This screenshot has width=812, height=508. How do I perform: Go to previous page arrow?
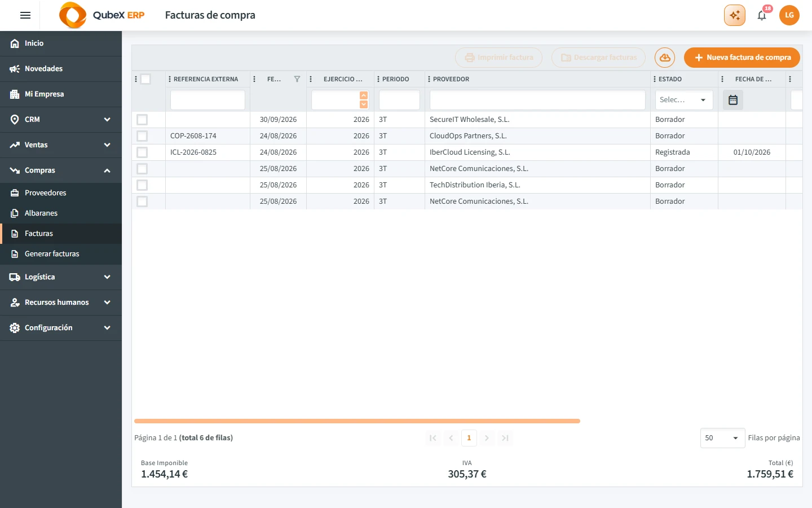451,438
